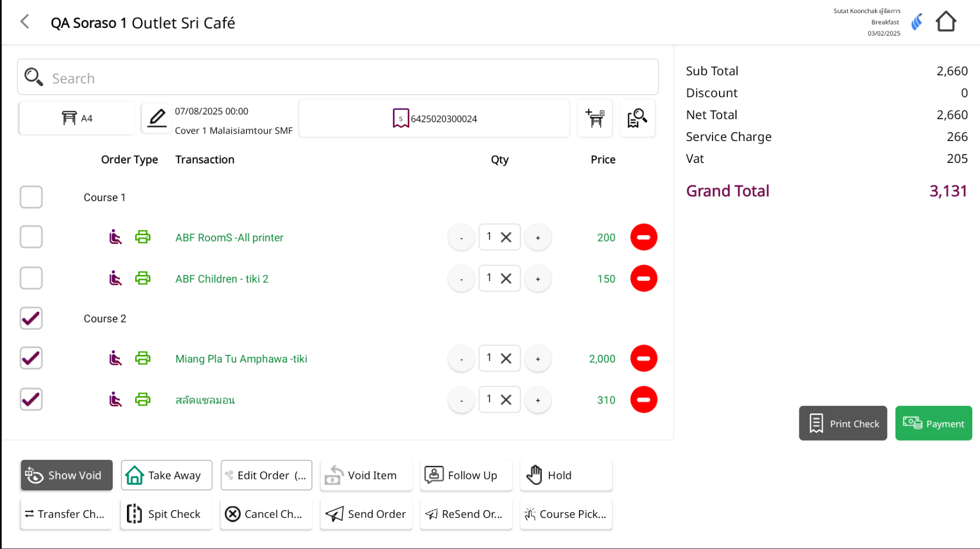This screenshot has width=980, height=549.
Task: Remove ABF RoomS item with red minus
Action: coord(643,237)
